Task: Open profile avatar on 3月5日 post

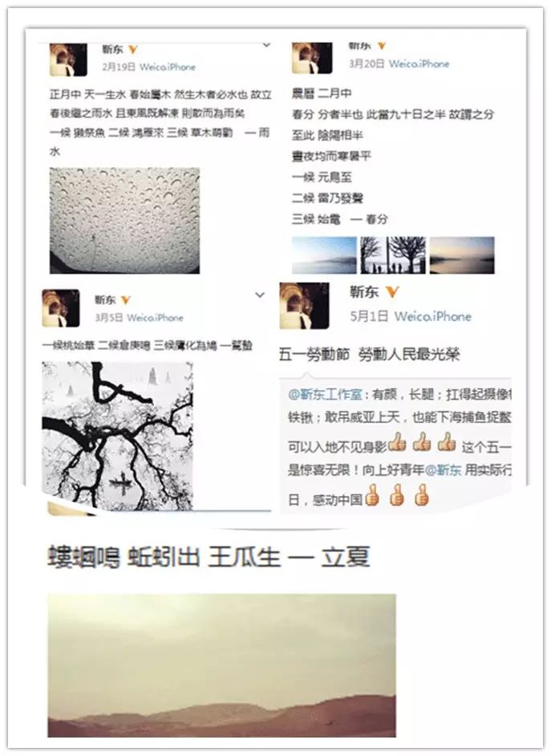Action: point(61,308)
